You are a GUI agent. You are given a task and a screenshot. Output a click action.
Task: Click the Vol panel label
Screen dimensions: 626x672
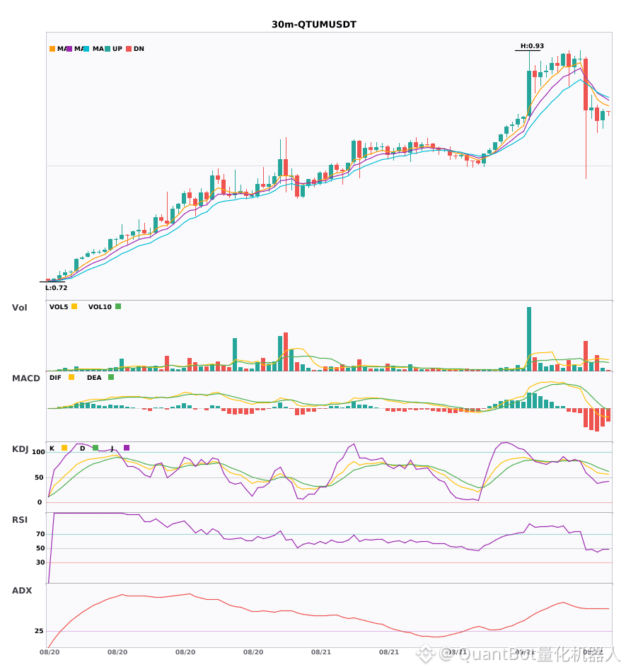[19, 308]
